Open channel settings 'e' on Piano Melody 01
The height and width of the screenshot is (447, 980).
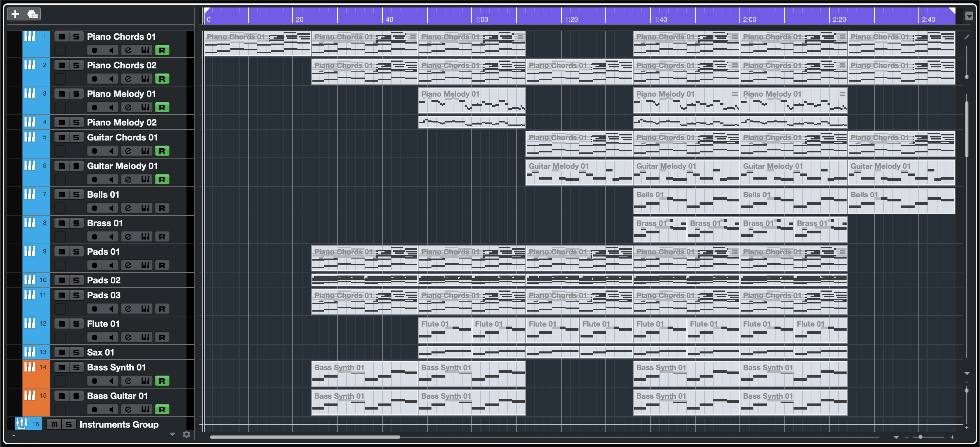point(128,107)
